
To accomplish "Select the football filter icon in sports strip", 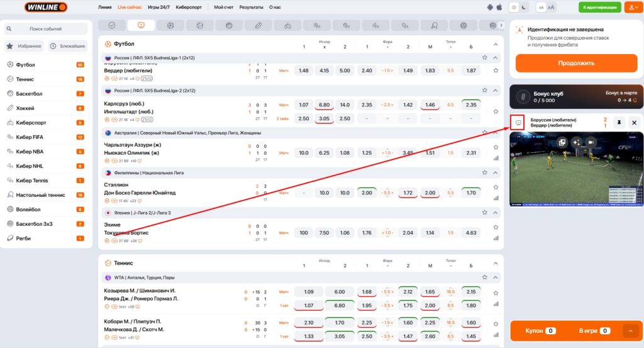I will [170, 26].
